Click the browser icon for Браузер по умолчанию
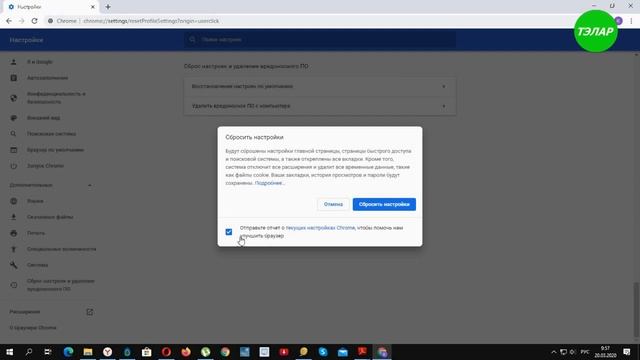The height and width of the screenshot is (360, 640). [13, 150]
